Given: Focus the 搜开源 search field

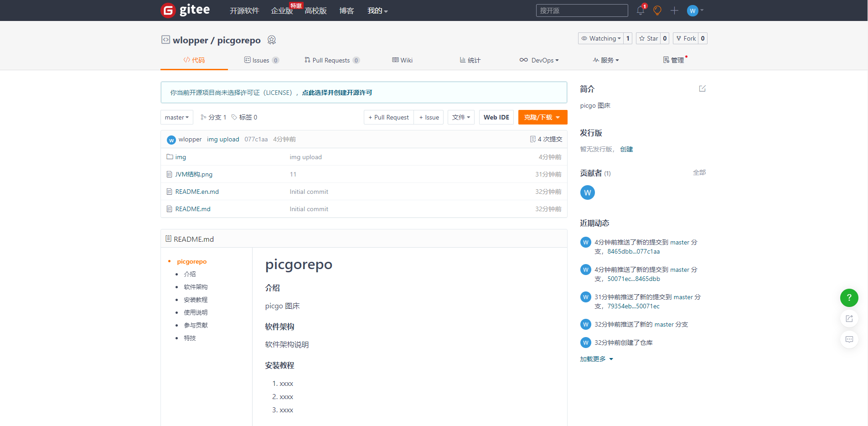Looking at the screenshot, I should coord(582,10).
